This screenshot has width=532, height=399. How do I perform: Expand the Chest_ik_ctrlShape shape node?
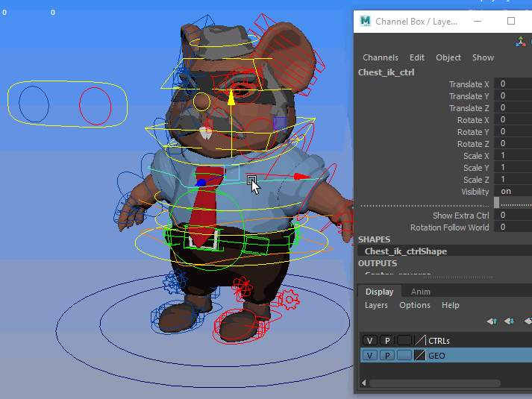(x=405, y=251)
